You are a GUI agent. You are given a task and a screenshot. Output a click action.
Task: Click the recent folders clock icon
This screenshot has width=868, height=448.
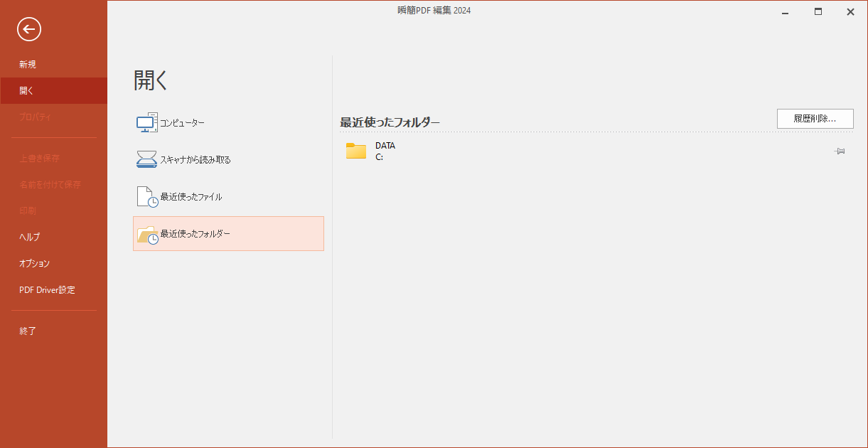147,234
